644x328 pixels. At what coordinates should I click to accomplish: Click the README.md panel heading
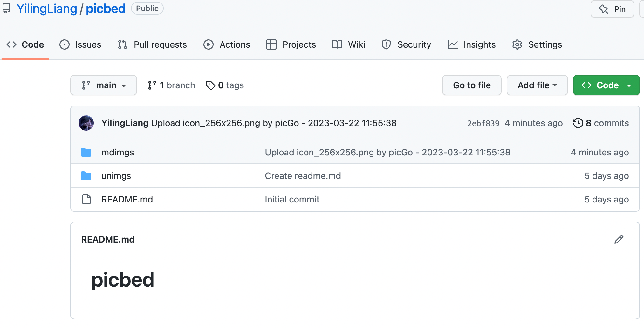[x=108, y=239]
